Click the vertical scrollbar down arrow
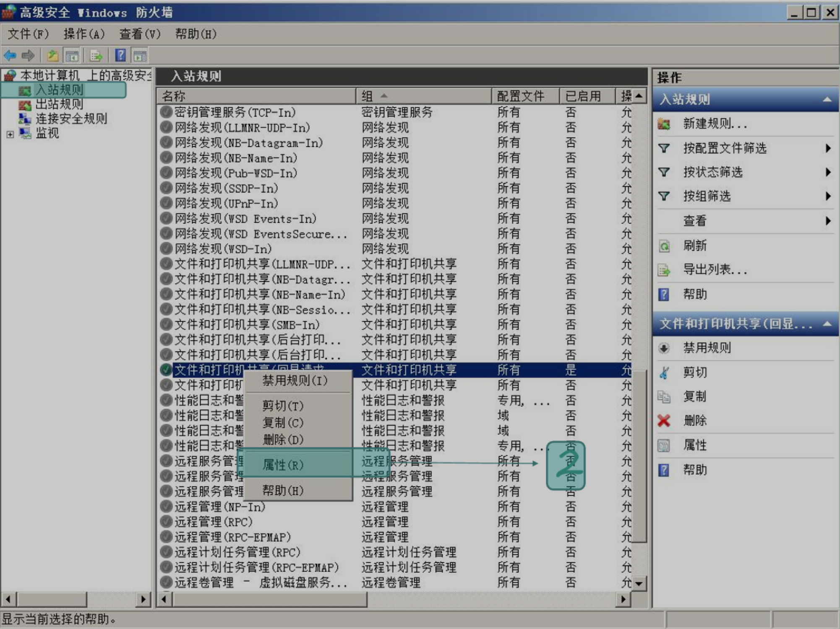Viewport: 840px width, 629px height. click(x=639, y=583)
